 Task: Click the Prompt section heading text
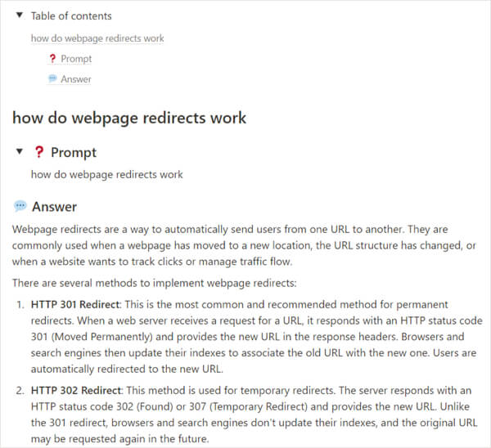click(74, 152)
